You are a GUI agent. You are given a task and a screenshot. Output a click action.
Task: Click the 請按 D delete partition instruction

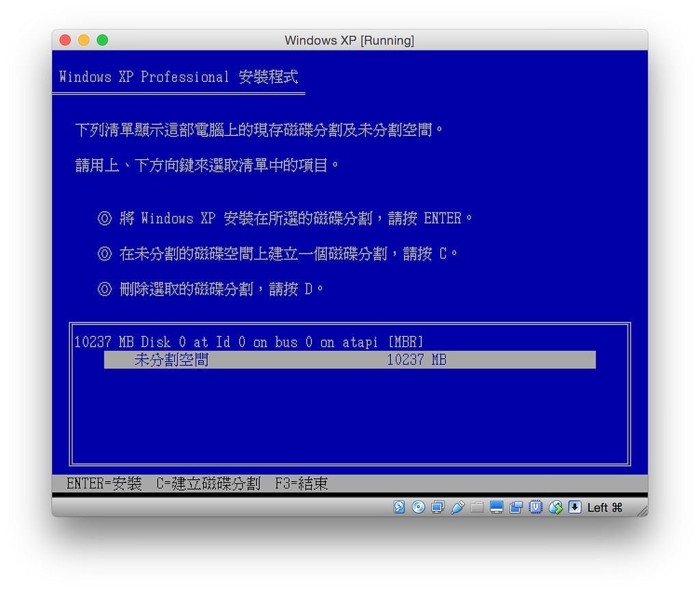tap(211, 289)
